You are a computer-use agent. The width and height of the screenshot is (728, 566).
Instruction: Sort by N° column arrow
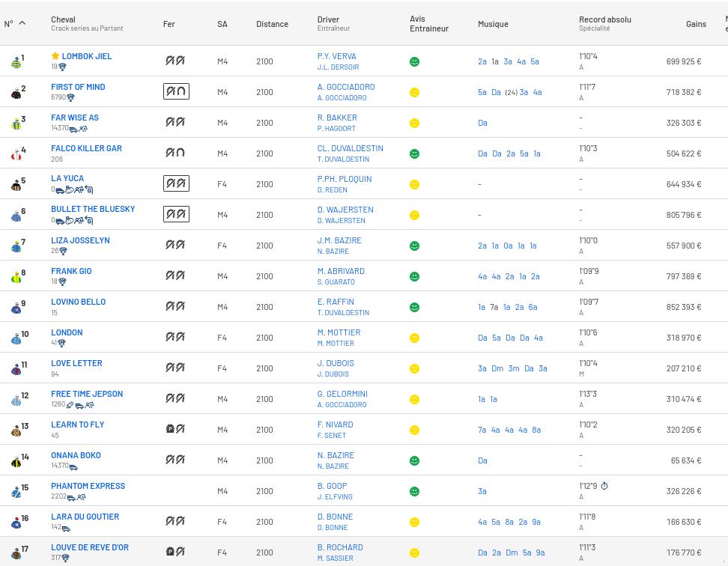click(22, 23)
